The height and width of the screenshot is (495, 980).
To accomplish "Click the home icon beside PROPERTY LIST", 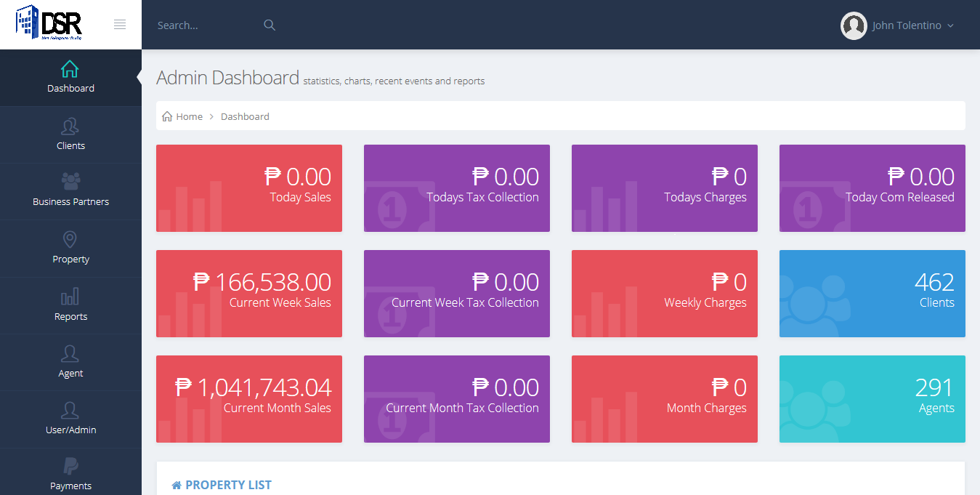I will tap(177, 485).
